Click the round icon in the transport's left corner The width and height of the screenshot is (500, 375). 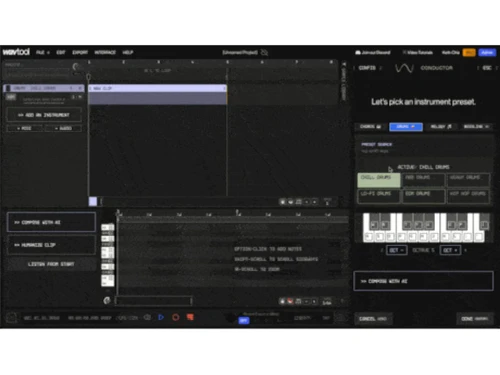12,317
